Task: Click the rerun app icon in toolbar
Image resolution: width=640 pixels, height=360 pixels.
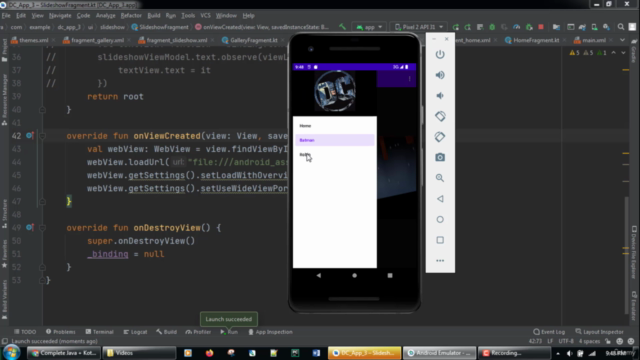Action: click(456, 27)
